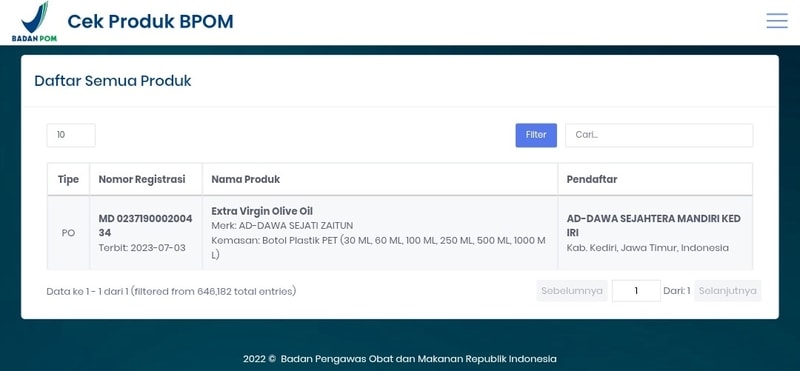
Task: Click the Cek Produk BPOM title
Action: click(151, 21)
